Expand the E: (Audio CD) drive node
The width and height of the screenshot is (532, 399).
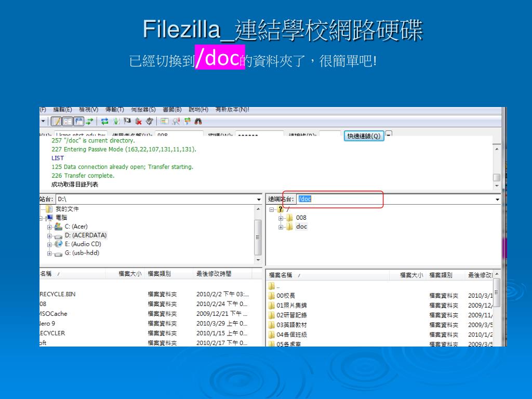(x=49, y=245)
